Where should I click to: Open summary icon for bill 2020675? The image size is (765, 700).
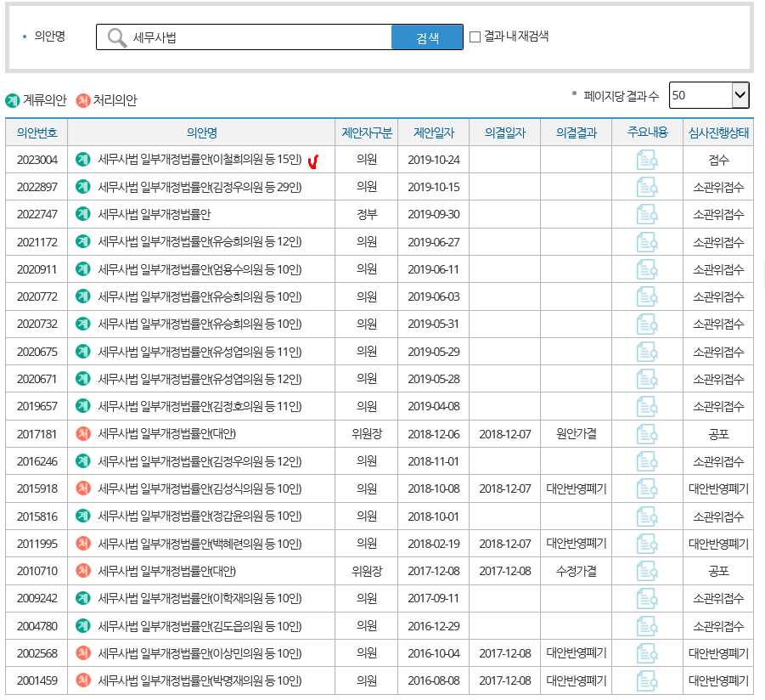pos(647,352)
